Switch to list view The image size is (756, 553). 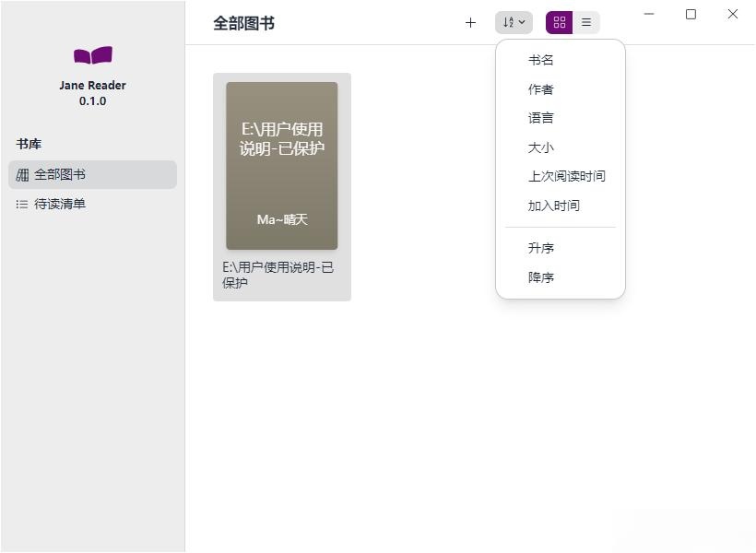click(x=585, y=22)
